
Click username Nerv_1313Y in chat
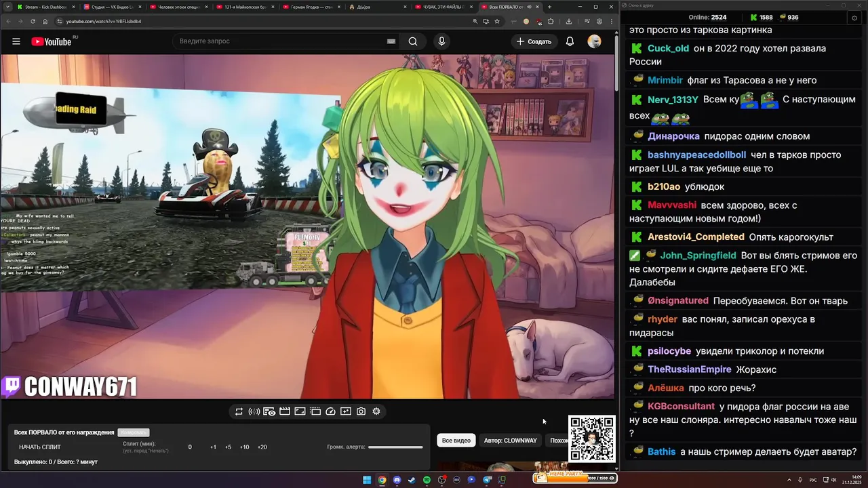coord(673,100)
